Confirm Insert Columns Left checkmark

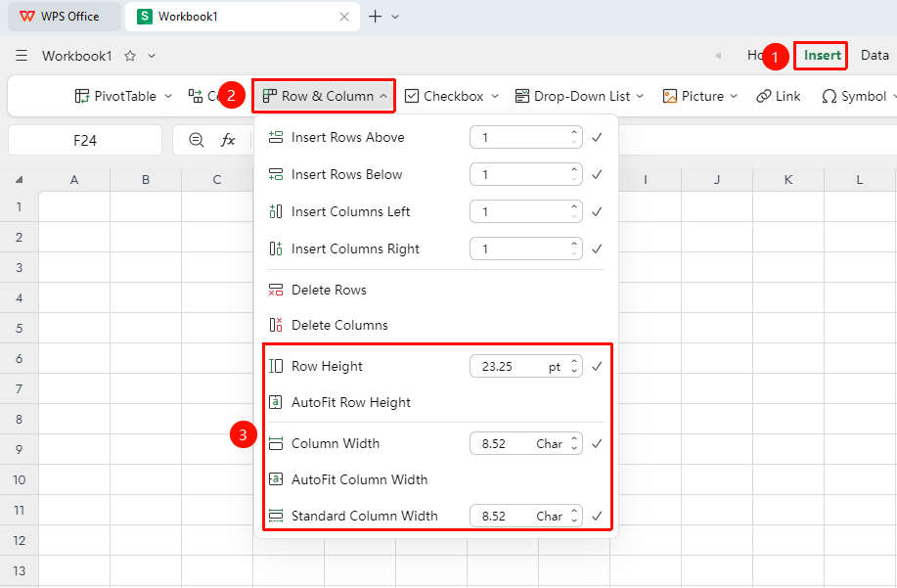coord(597,211)
